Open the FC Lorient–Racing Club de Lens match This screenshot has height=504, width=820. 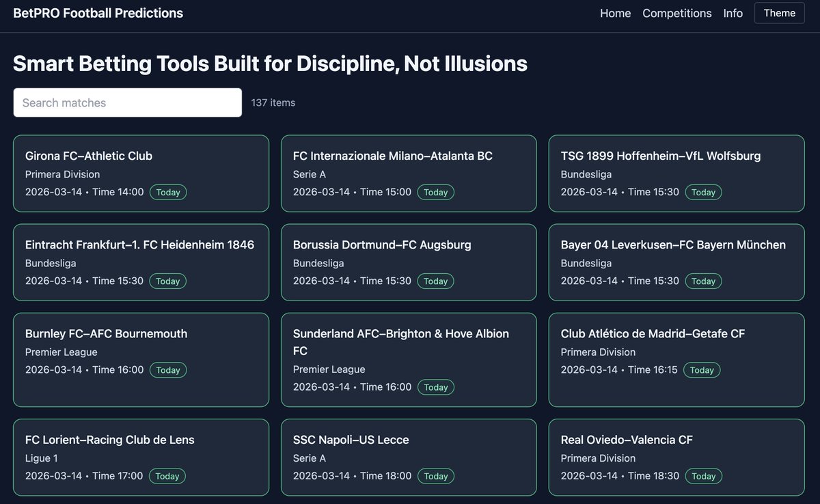[141, 458]
